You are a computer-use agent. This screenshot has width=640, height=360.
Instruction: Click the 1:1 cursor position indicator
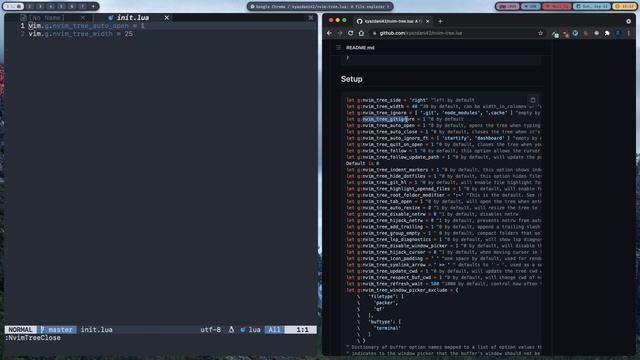tap(301, 329)
